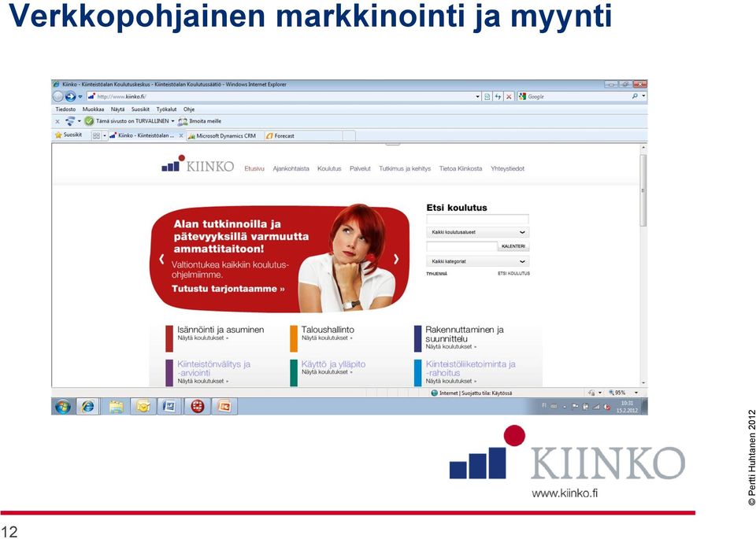Open Word taskbar icon

point(169,407)
